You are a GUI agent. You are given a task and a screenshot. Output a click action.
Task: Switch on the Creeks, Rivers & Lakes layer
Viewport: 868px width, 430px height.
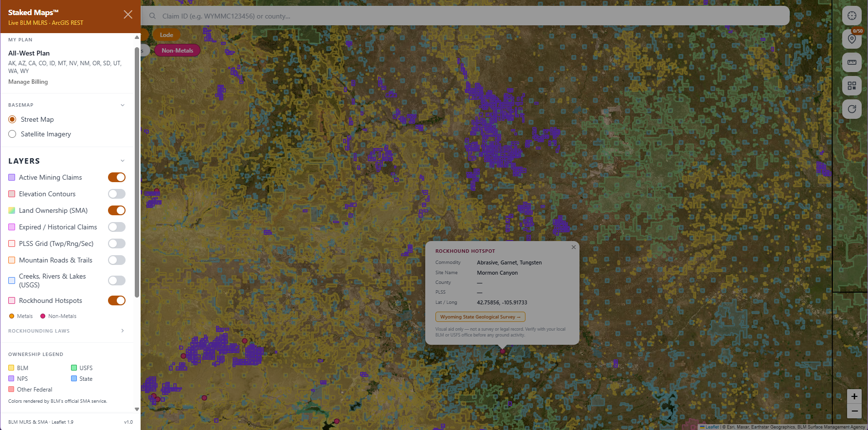pos(117,280)
